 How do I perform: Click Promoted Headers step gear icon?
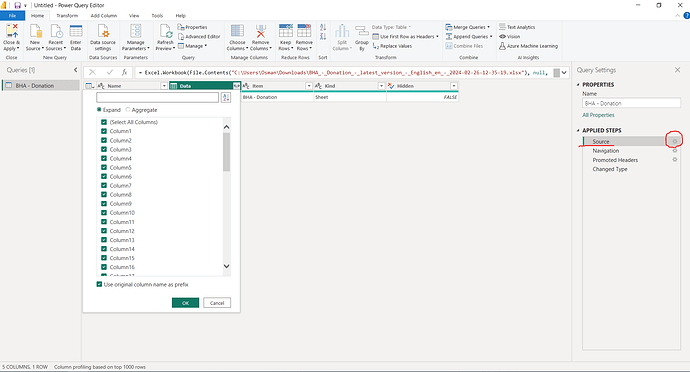point(675,160)
